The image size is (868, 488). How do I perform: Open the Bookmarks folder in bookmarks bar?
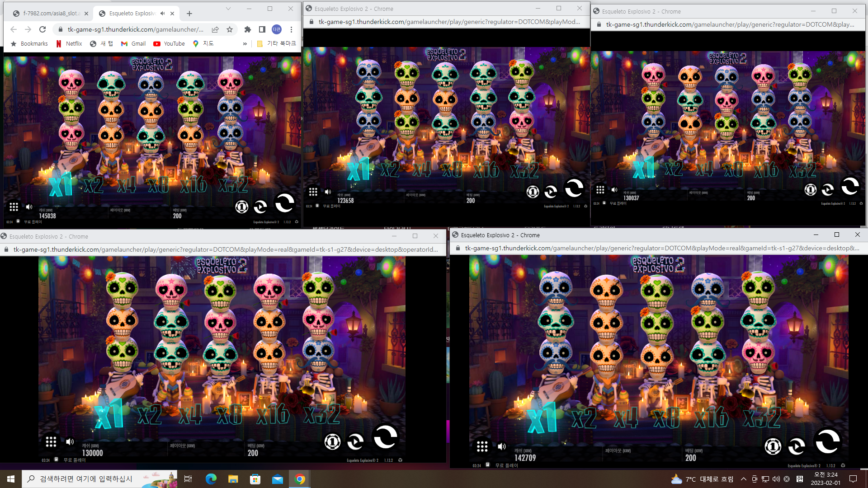click(29, 44)
